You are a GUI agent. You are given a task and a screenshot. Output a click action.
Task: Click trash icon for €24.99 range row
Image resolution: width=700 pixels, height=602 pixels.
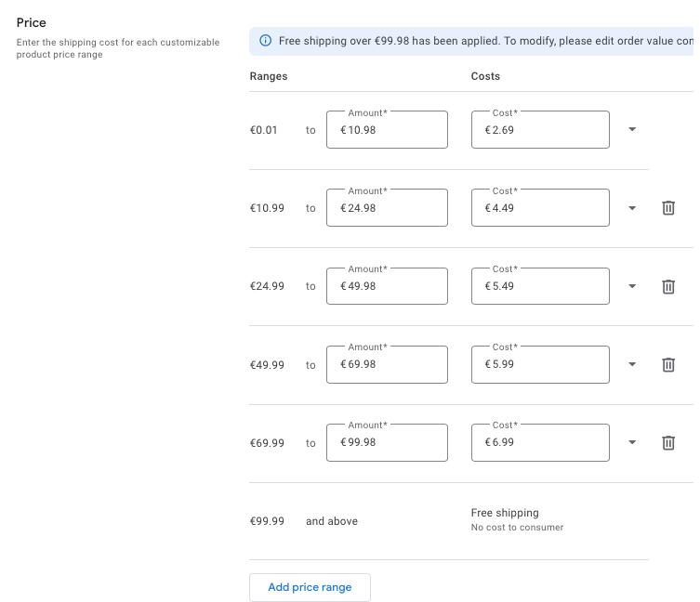coord(667,286)
